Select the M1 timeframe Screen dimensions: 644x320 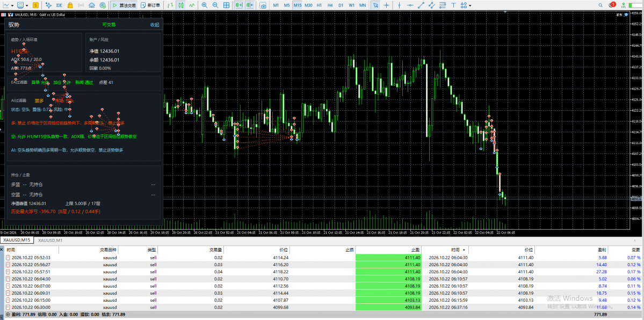pyautogui.click(x=276, y=5)
